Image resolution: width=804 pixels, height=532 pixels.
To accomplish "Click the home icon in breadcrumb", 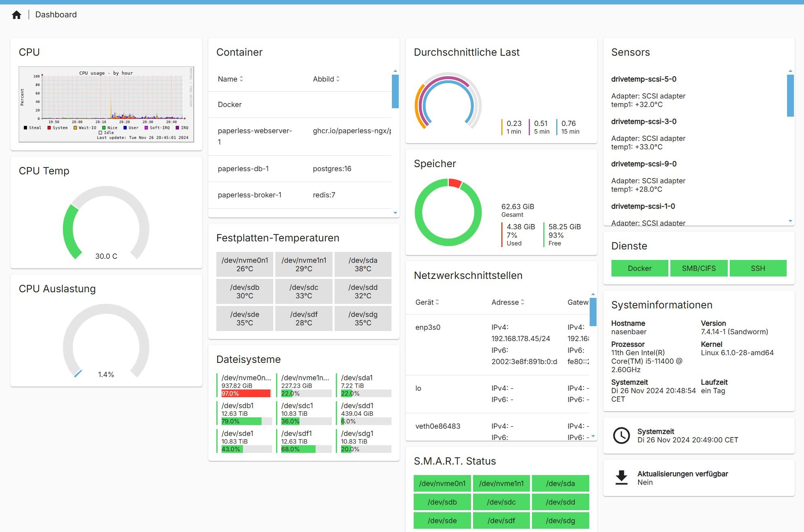I will pos(17,15).
